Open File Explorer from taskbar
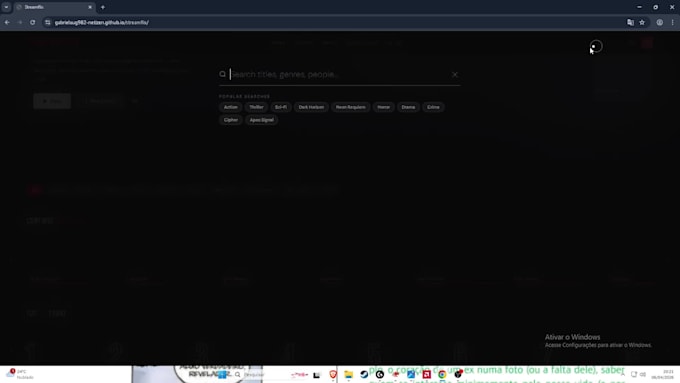 coord(348,374)
